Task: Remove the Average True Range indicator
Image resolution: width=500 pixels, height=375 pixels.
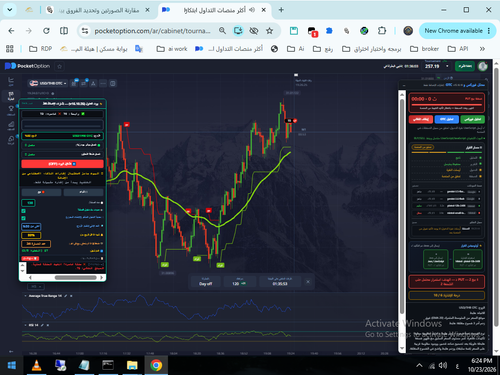Action: pos(71,296)
